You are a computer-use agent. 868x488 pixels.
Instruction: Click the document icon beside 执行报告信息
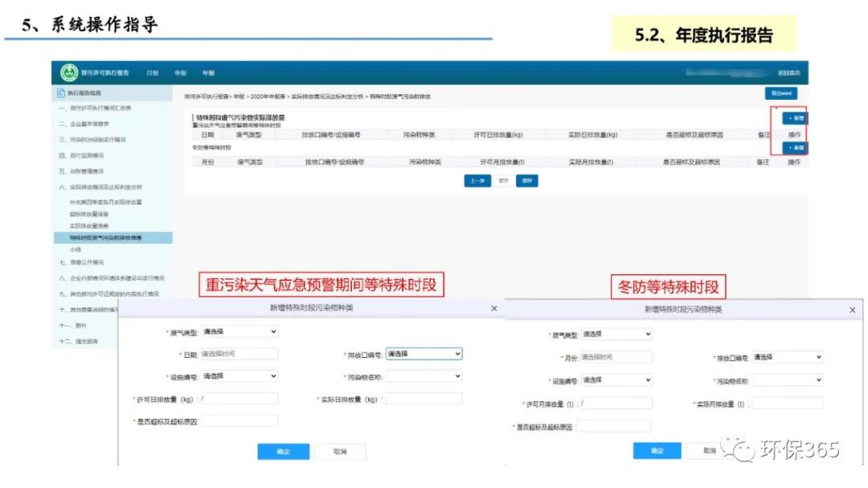(x=60, y=94)
